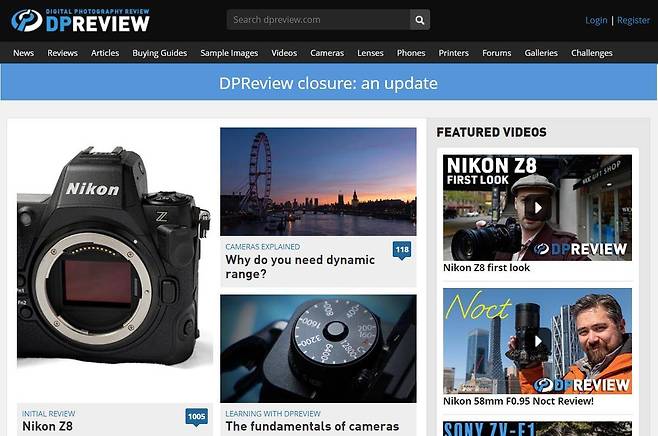Open the 1005 comments bubble
The image size is (658, 436).
coord(196,417)
